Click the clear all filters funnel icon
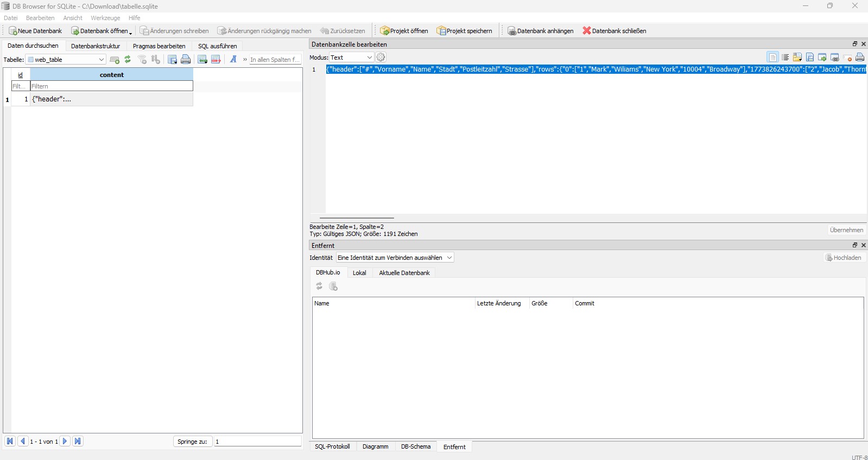The image size is (868, 460). (x=142, y=60)
